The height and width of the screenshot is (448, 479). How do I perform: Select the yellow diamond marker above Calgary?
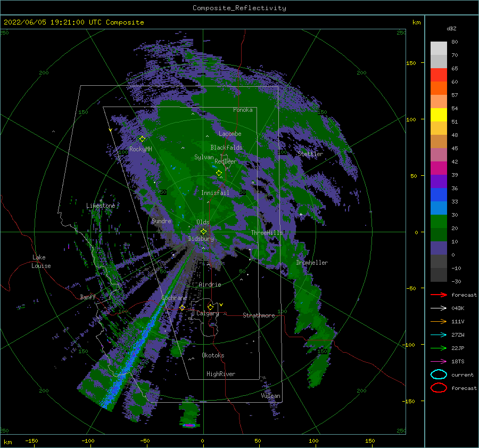click(x=210, y=307)
